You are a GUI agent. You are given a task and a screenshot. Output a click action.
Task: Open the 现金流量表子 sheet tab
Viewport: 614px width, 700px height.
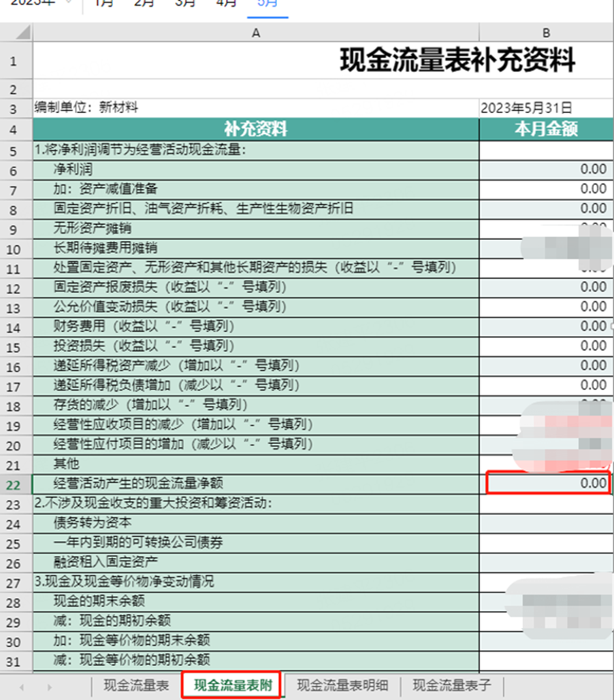(x=452, y=685)
